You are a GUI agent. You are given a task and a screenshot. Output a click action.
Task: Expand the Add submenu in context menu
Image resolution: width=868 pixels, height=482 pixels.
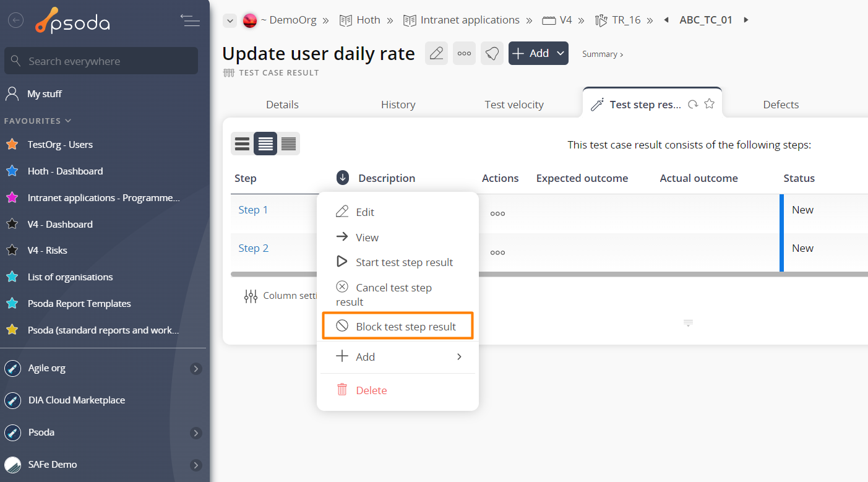pyautogui.click(x=397, y=356)
